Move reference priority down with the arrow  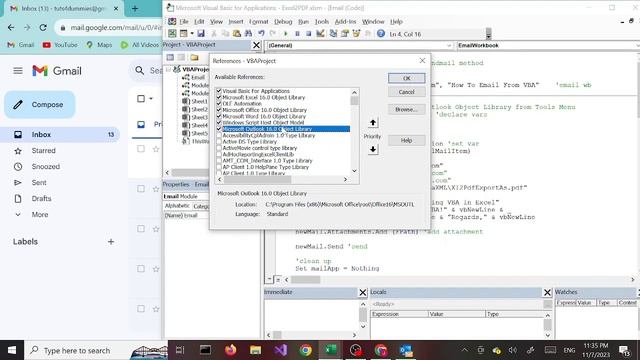coord(373,150)
